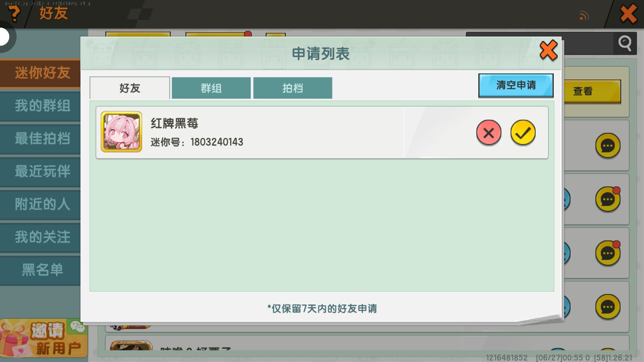Open 最近玩伴 in sidebar
The width and height of the screenshot is (644, 362).
tap(42, 172)
